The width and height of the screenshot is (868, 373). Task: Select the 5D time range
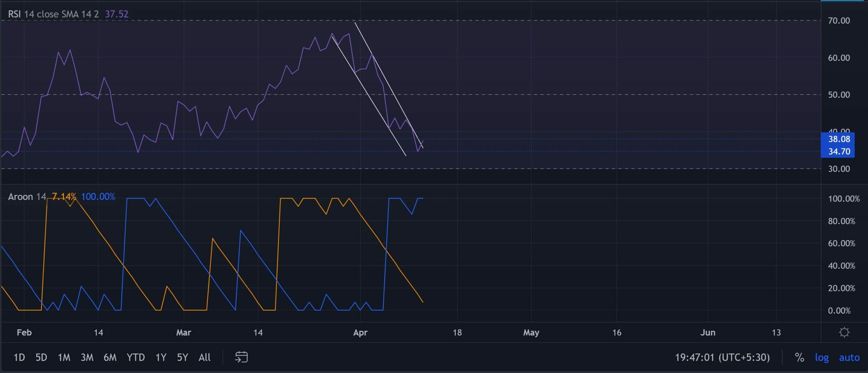[41, 357]
